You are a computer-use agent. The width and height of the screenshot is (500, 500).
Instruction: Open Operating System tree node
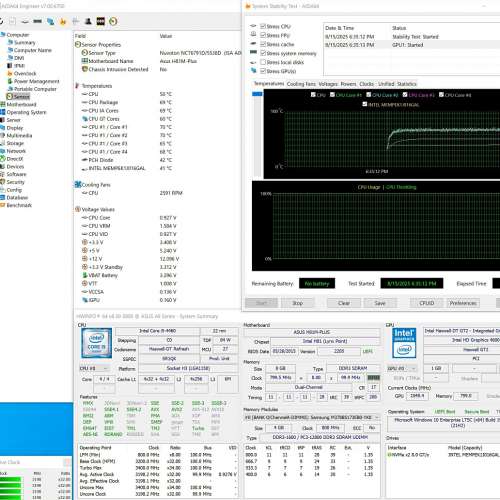click(26, 112)
